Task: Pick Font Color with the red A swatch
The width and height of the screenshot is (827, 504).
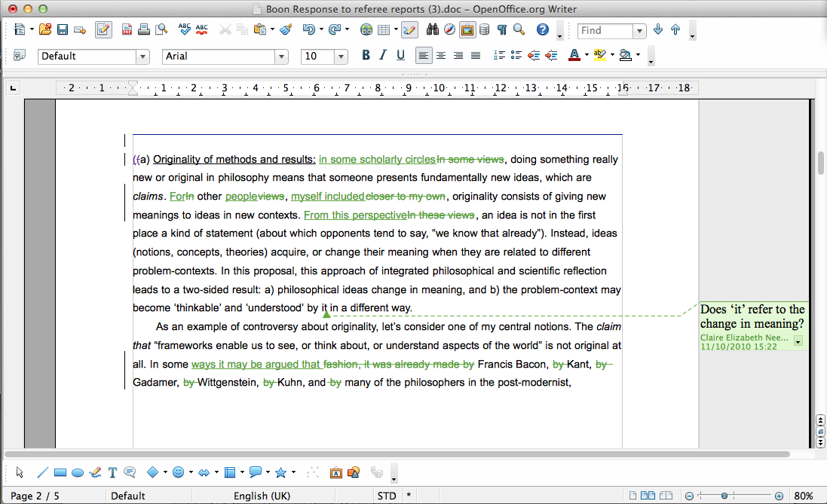Action: [x=574, y=55]
